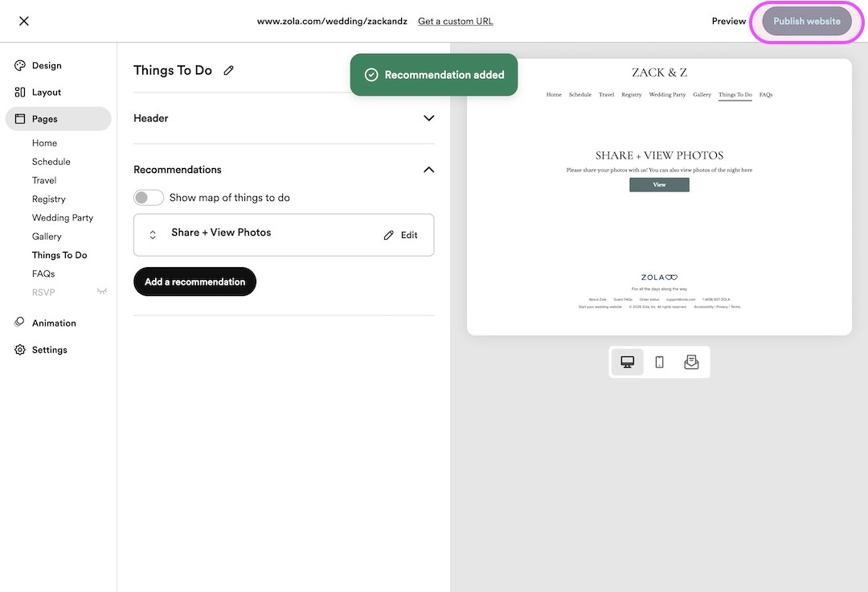Click the Animation icon in the sidebar

[20, 323]
